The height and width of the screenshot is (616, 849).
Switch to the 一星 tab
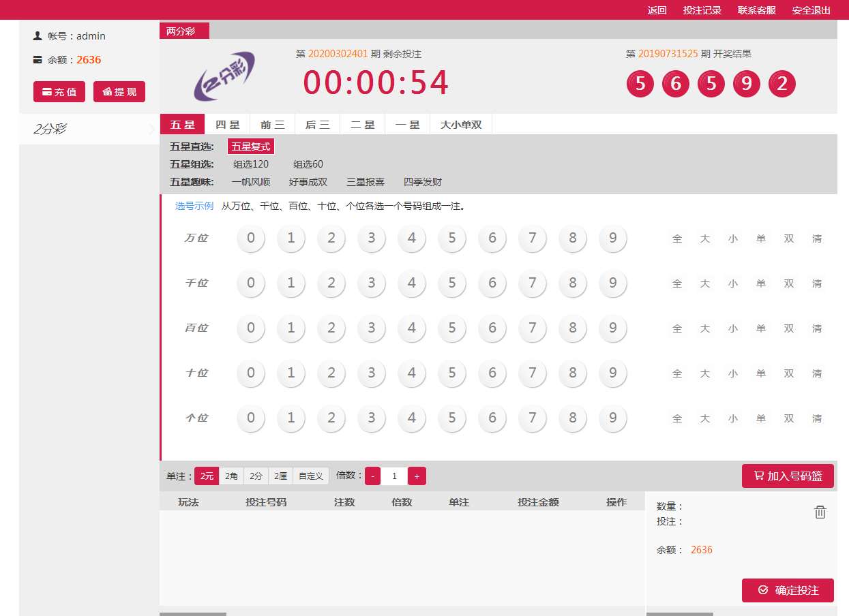coord(408,125)
